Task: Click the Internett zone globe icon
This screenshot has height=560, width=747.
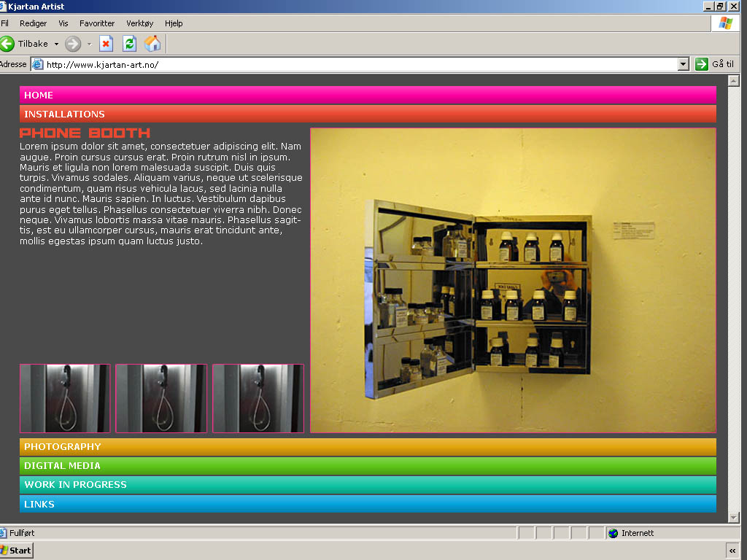Action: click(613, 533)
